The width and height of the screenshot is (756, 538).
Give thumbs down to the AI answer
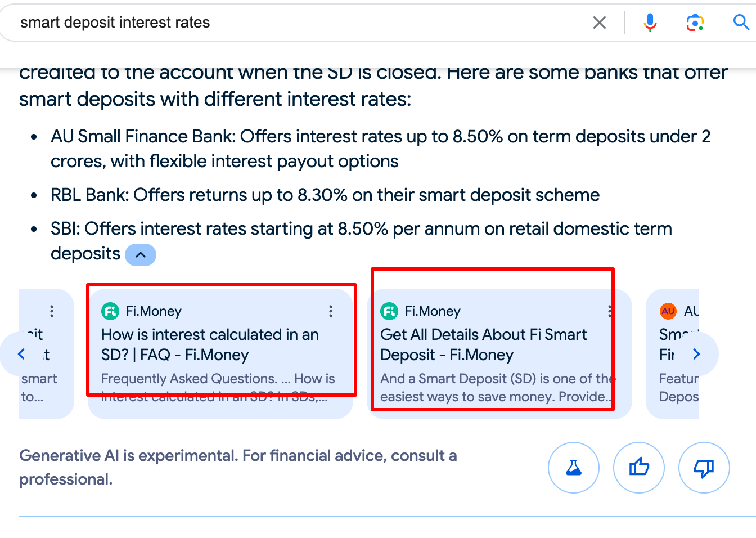[704, 468]
